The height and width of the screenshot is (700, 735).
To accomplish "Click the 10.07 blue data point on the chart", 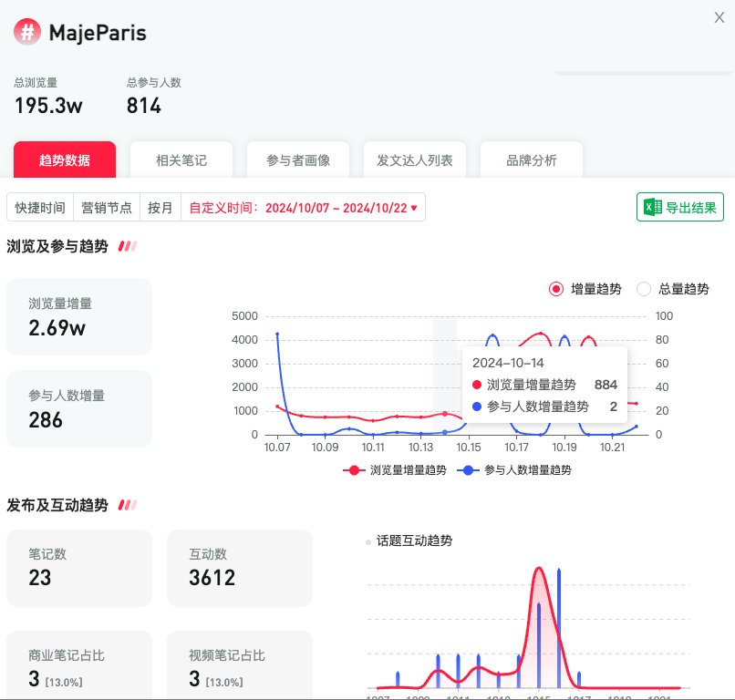I will (277, 334).
